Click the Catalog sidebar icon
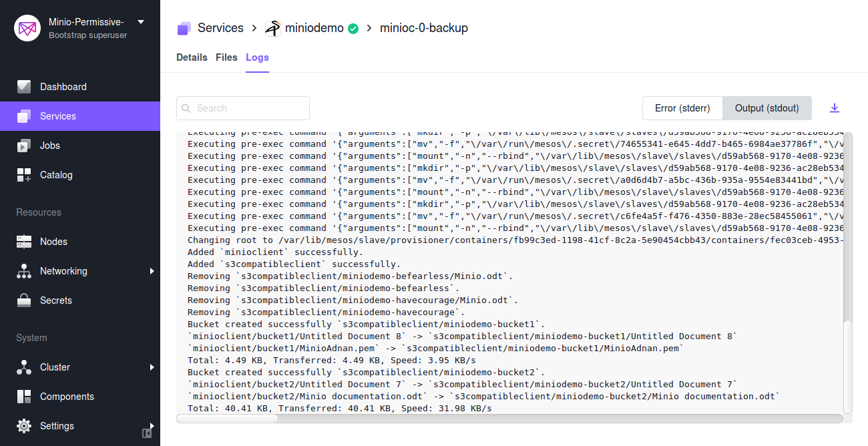The height and width of the screenshot is (446, 868). [24, 175]
